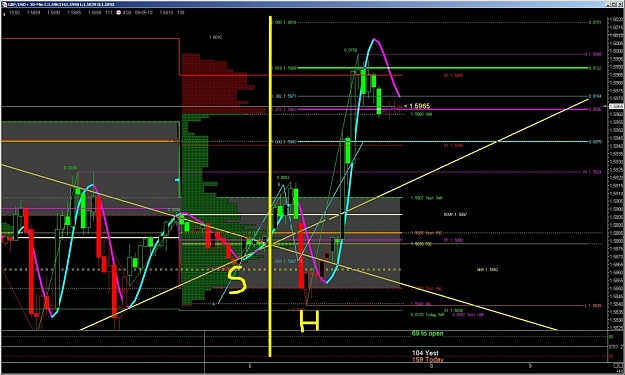The height and width of the screenshot is (375, 625).
Task: Click the 08-05-10 date in data line
Action: [143, 12]
